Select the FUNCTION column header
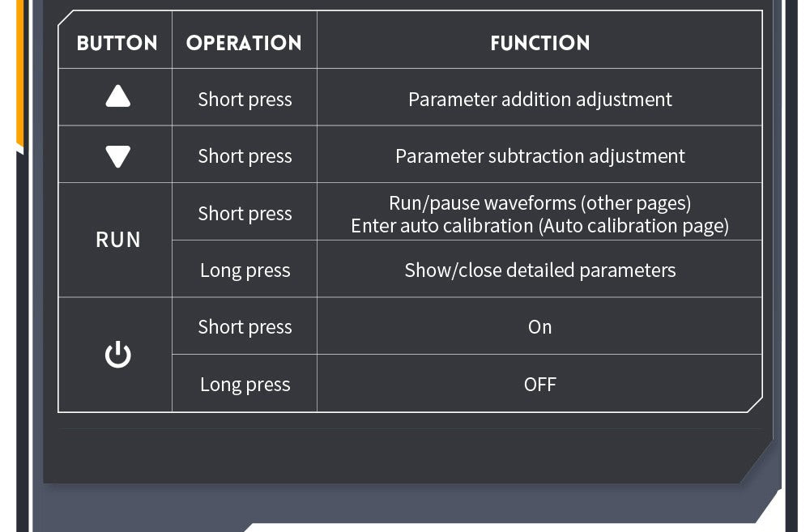 539,43
